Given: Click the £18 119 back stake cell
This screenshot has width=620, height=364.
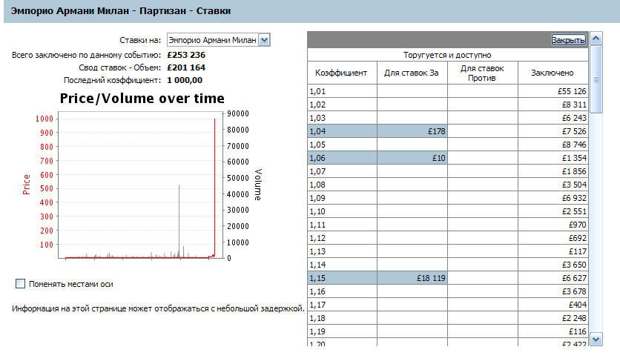Looking at the screenshot, I should (412, 278).
